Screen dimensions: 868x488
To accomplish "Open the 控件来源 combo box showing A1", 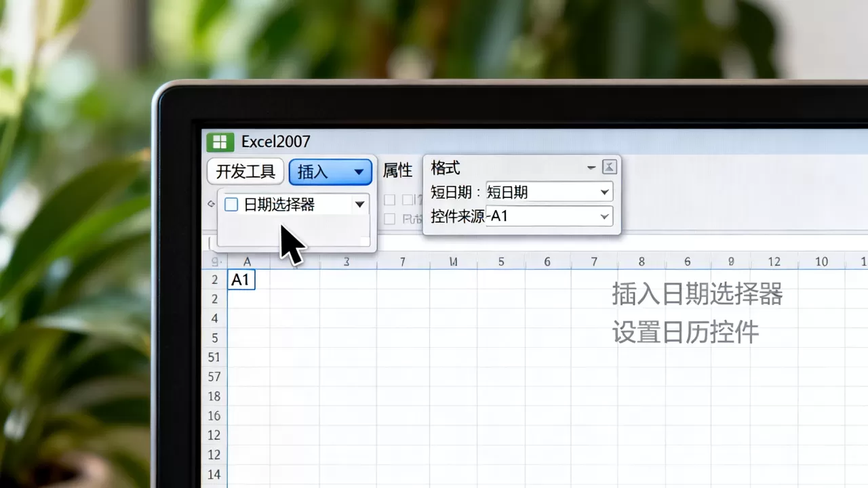I will (549, 217).
